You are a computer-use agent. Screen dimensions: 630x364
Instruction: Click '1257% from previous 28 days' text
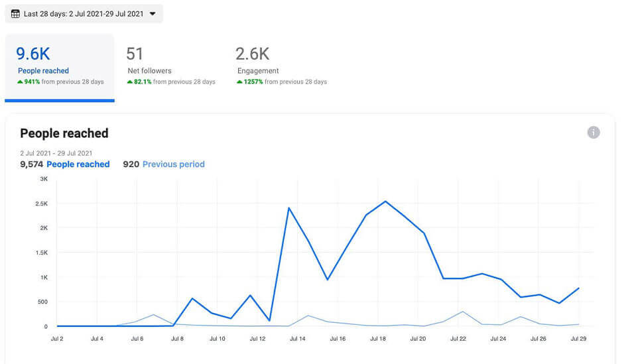coord(285,82)
